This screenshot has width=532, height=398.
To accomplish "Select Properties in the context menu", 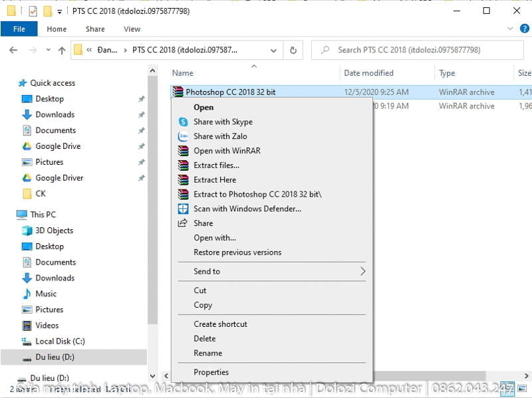I will click(211, 372).
